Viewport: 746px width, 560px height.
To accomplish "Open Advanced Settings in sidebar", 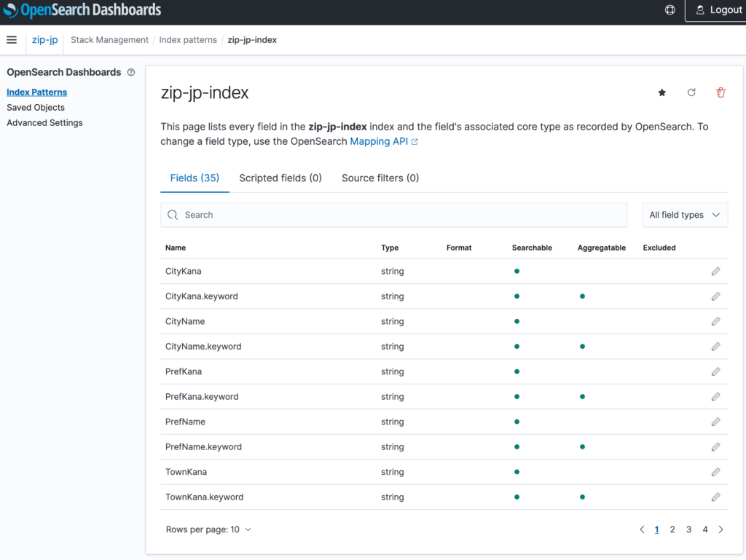I will (x=44, y=122).
